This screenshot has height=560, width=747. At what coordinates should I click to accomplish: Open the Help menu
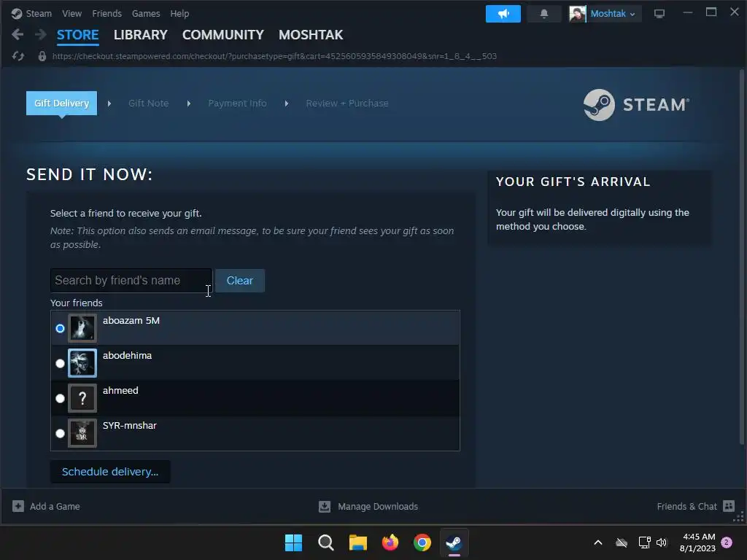(179, 14)
